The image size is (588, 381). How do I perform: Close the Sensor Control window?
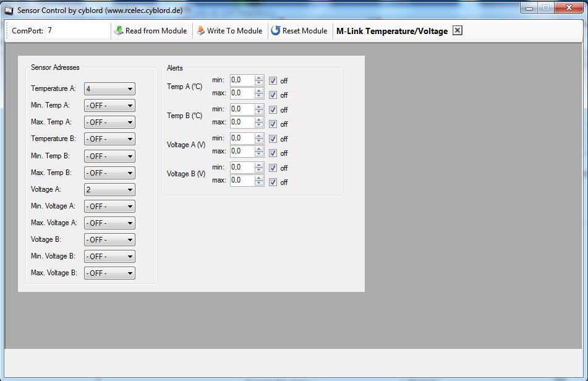click(x=569, y=8)
